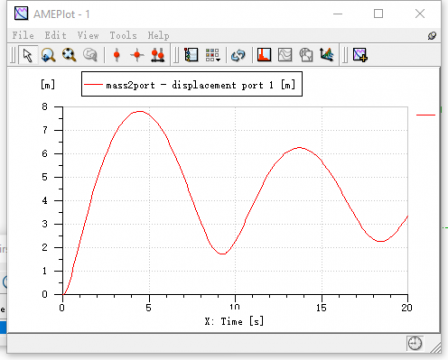This screenshot has height=360, width=448.
Task: Expand the grid layout dropdown
Action: [x=212, y=55]
